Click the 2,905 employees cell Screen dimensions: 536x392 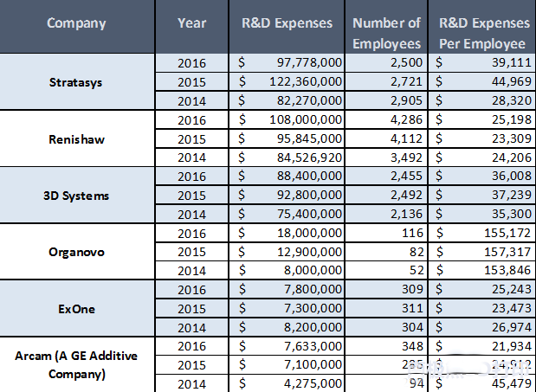pos(386,100)
